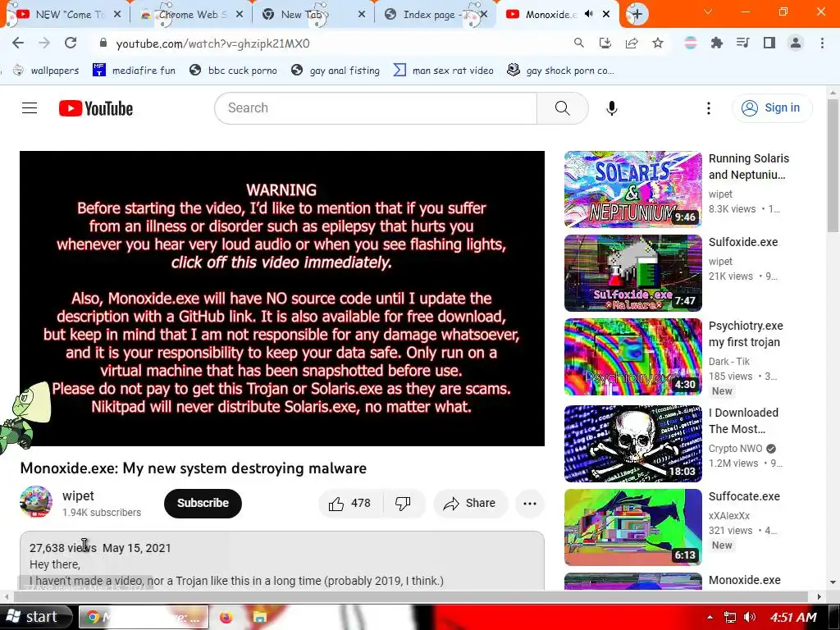840x630 pixels.
Task: Open the tab search chevron
Action: point(708,11)
